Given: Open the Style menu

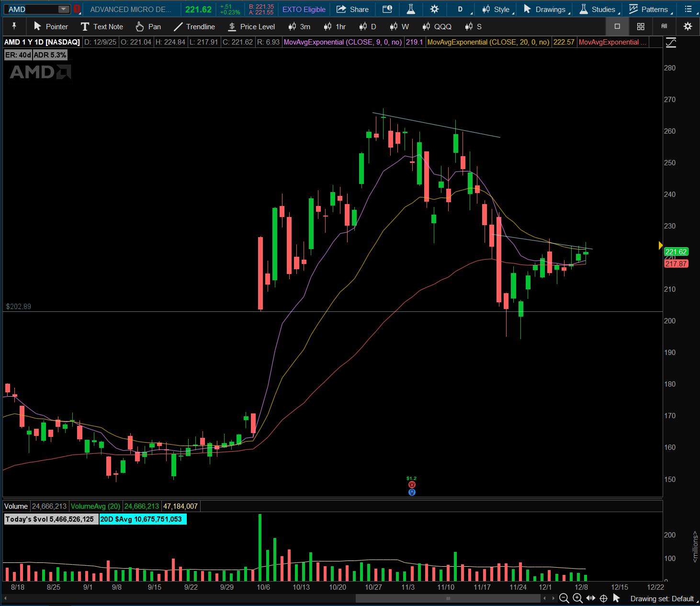Looking at the screenshot, I should coord(497,9).
